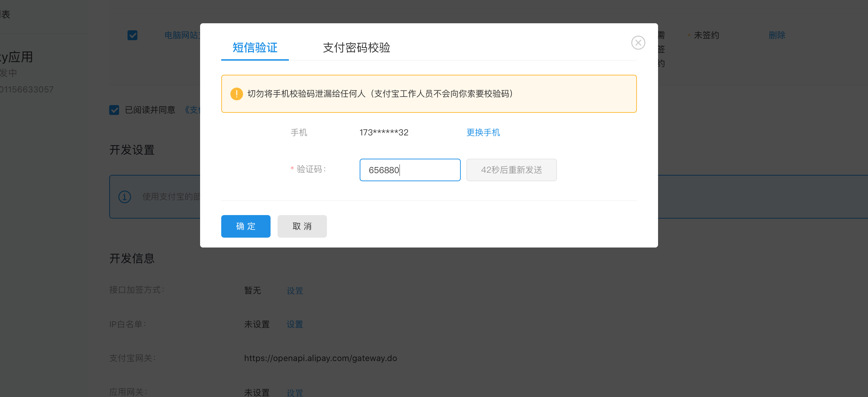The width and height of the screenshot is (868, 397).
Task: Focus the verification code input field
Action: coord(410,170)
